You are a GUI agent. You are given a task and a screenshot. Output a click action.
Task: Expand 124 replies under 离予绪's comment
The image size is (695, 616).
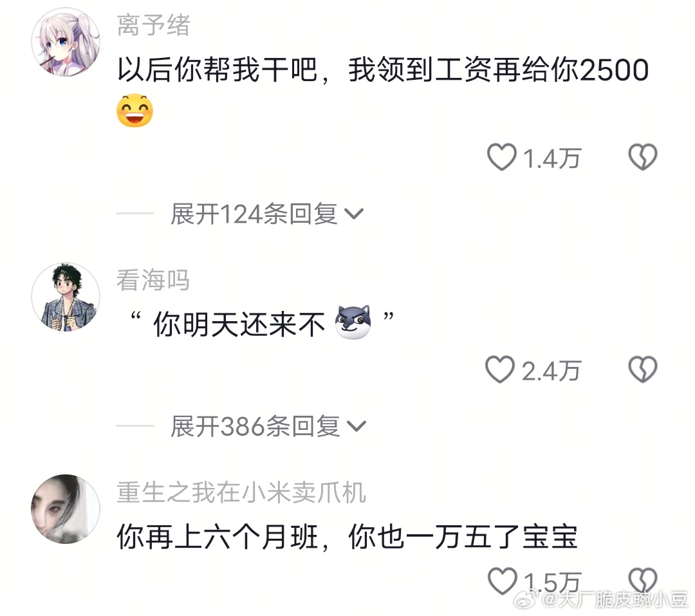click(x=267, y=214)
